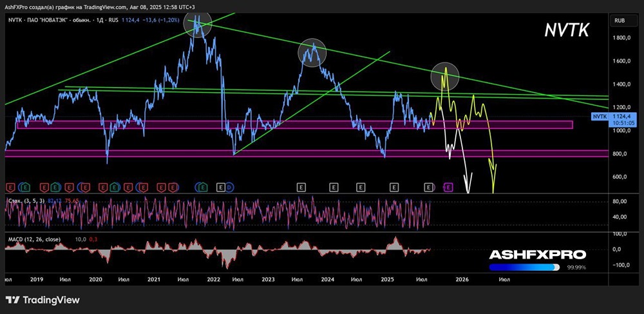Click the 2020 time axis label
This screenshot has height=314, width=644.
tap(95, 279)
